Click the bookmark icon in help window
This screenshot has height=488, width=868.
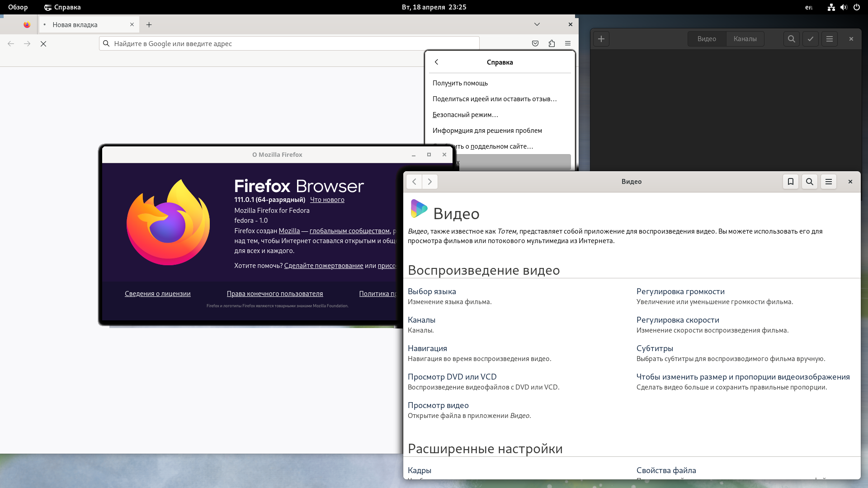pyautogui.click(x=790, y=182)
